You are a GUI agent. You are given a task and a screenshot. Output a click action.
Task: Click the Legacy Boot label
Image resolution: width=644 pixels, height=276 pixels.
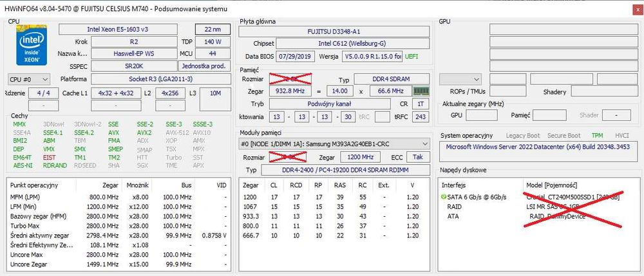point(522,135)
